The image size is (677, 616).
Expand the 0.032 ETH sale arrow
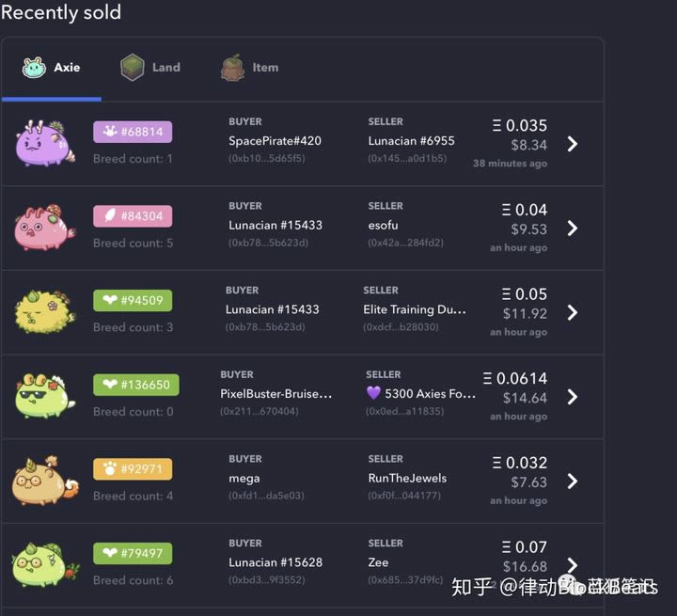pos(572,481)
